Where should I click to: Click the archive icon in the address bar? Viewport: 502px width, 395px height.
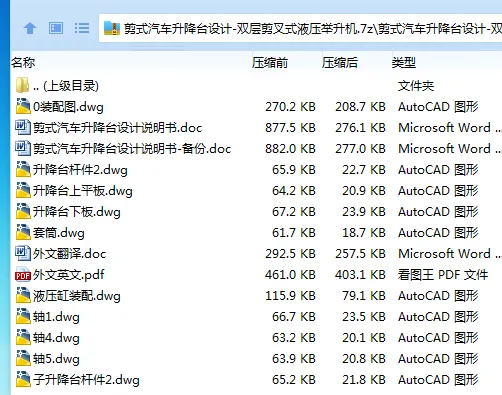(112, 29)
